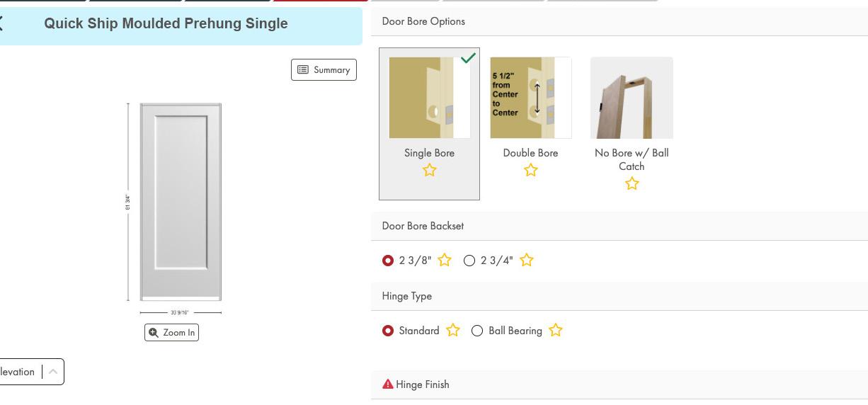The height and width of the screenshot is (405, 868).
Task: Select Ball Bearing hinge type
Action: coord(477,331)
